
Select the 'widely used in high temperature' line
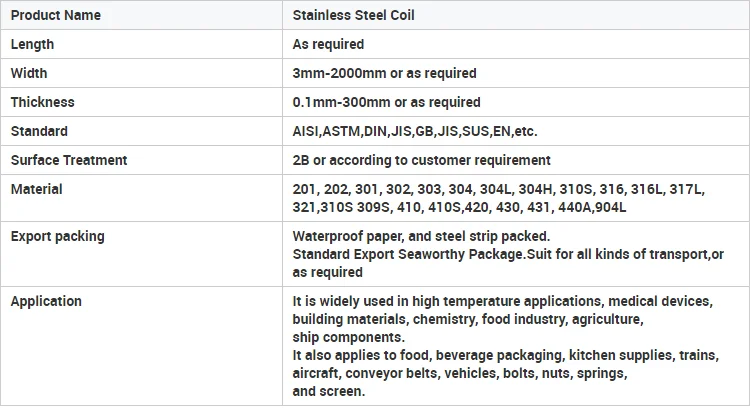coord(501,301)
